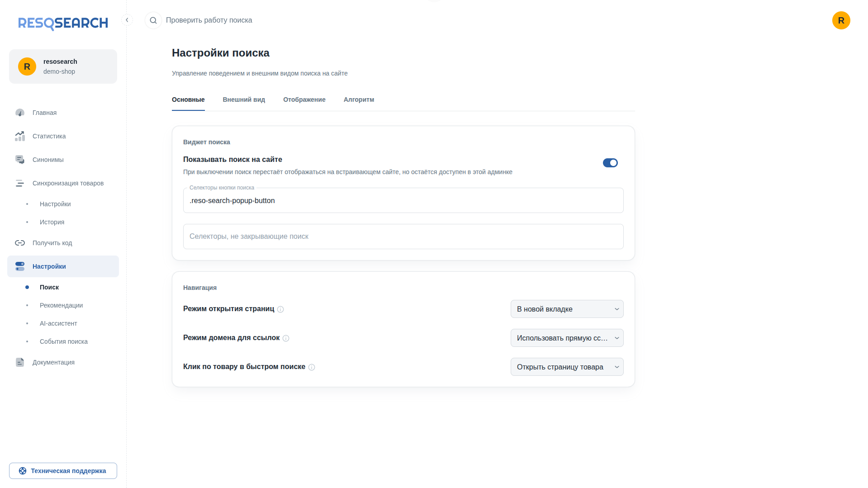The image size is (868, 488).
Task: Click the ResoSearch logo
Action: [x=63, y=23]
